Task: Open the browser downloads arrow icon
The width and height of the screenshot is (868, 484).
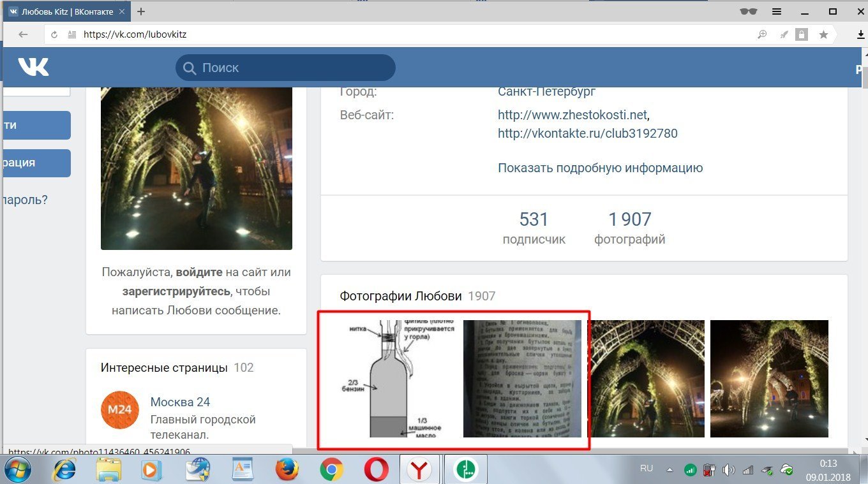Action: [x=860, y=35]
